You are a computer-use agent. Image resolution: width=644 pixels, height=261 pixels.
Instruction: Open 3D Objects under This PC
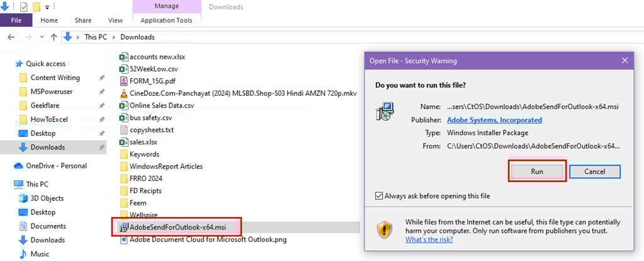tap(47, 199)
